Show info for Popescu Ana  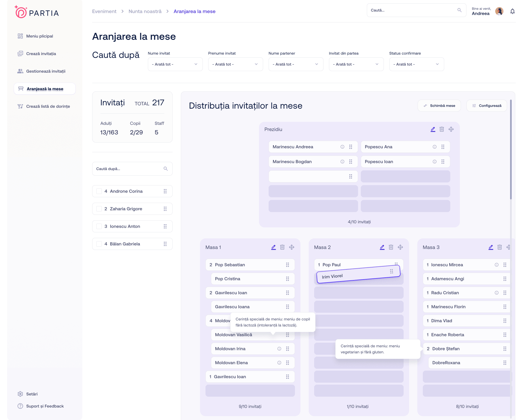pos(435,147)
